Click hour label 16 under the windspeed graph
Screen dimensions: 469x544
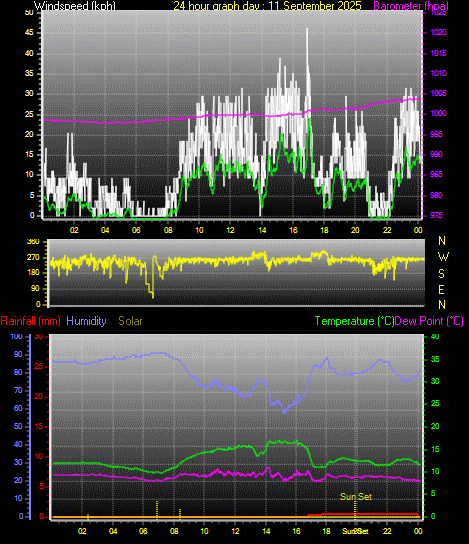pyautogui.click(x=293, y=230)
